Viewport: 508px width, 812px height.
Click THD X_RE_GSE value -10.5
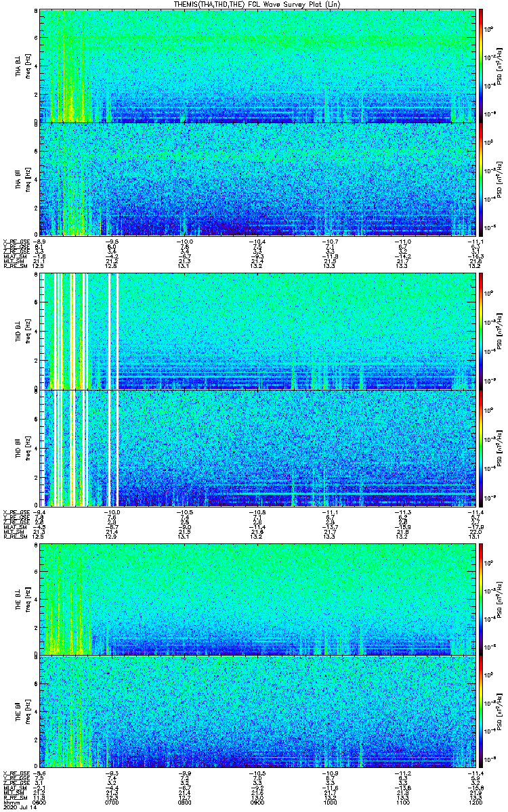coord(185,512)
